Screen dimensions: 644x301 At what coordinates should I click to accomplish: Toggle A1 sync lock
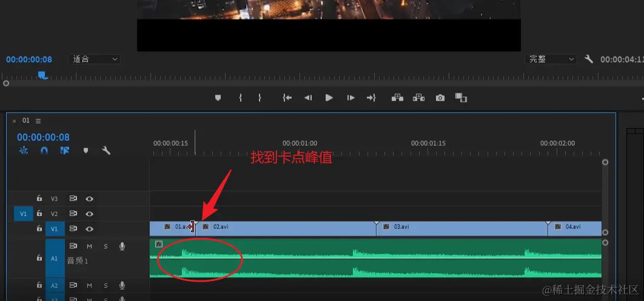pyautogui.click(x=73, y=246)
